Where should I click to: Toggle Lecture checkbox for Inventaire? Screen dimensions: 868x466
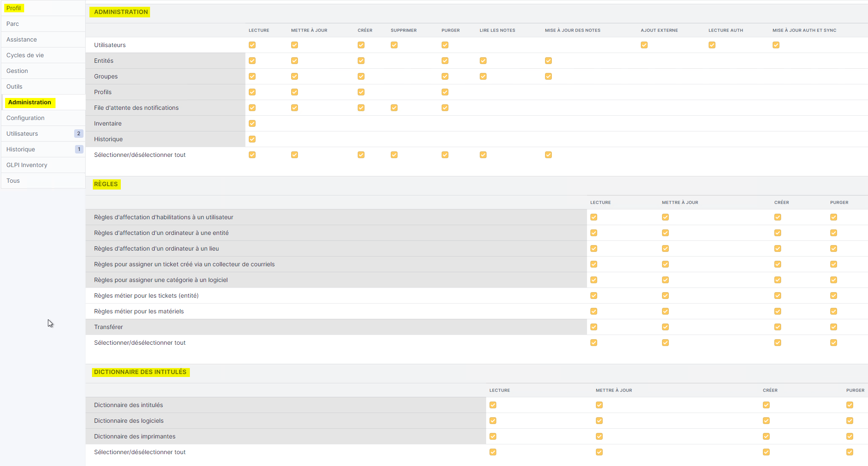(252, 123)
